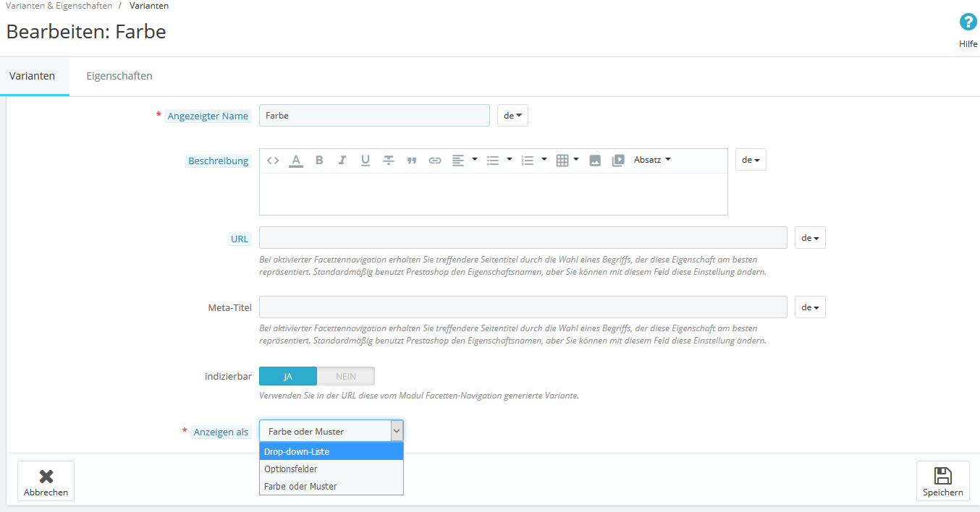Insert a link in description editor
The width and height of the screenshot is (980, 512).
(x=435, y=161)
